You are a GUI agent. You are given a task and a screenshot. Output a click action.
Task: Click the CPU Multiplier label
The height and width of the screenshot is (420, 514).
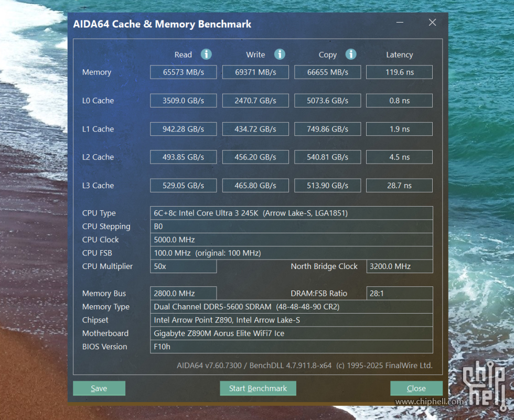[108, 266]
